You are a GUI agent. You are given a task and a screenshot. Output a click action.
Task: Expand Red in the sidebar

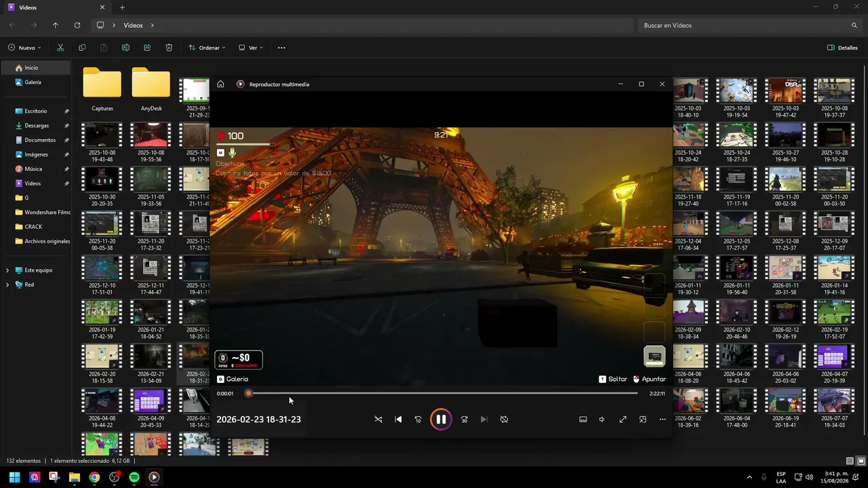(7, 285)
